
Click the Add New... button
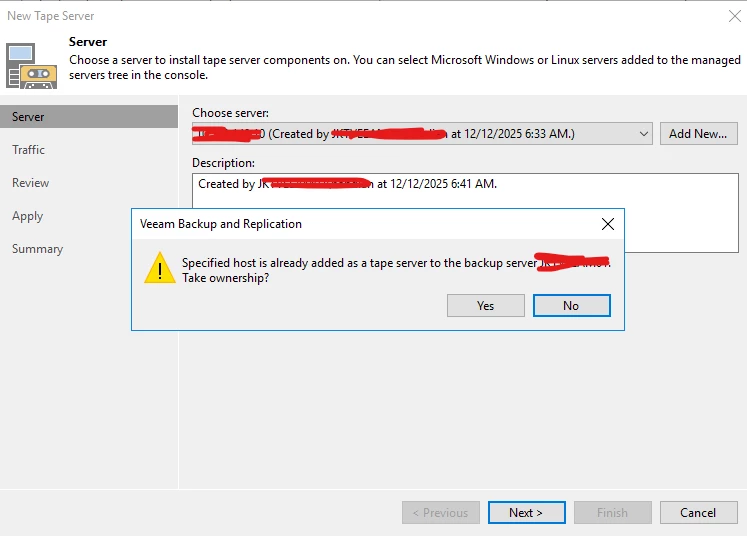coord(698,134)
